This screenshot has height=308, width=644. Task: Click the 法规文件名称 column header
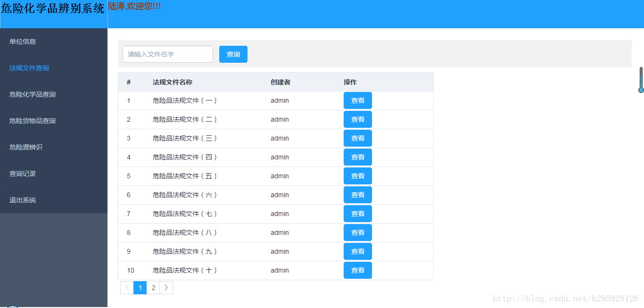tap(173, 82)
